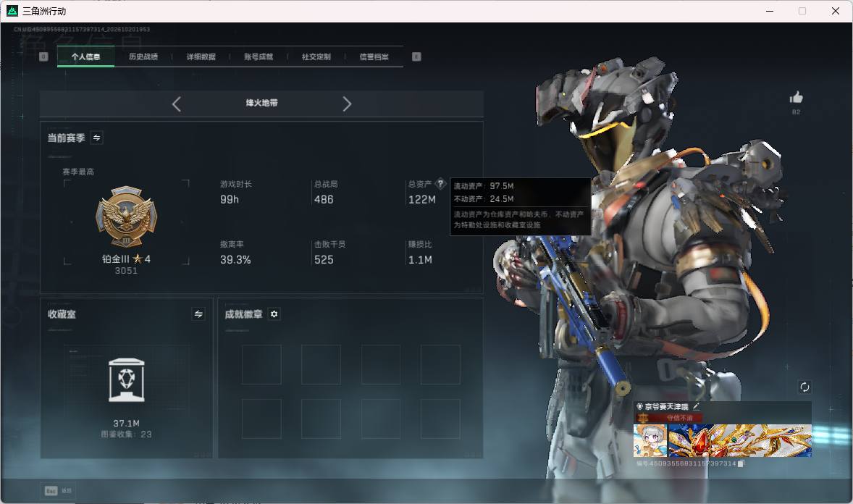Open the 历史战绩 tab

point(143,56)
